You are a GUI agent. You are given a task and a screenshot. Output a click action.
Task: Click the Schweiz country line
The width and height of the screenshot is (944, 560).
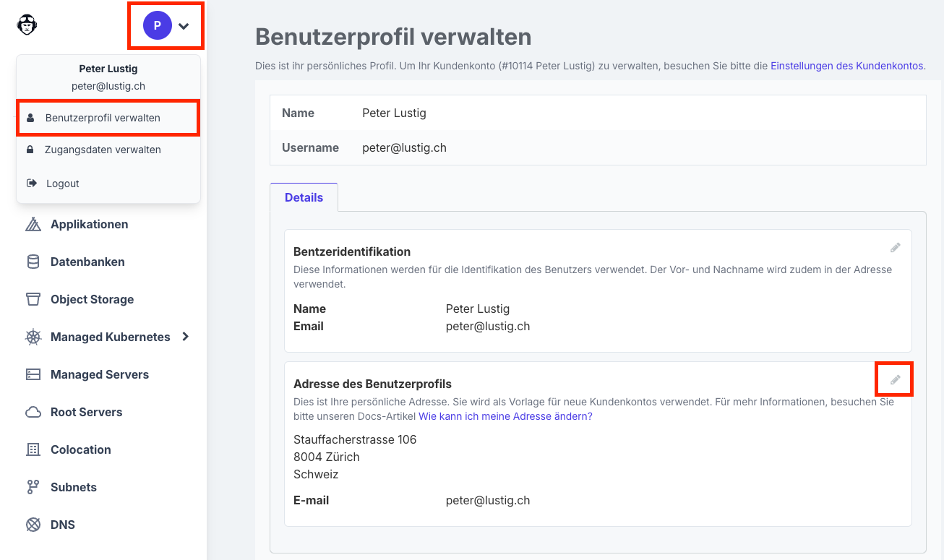click(316, 475)
